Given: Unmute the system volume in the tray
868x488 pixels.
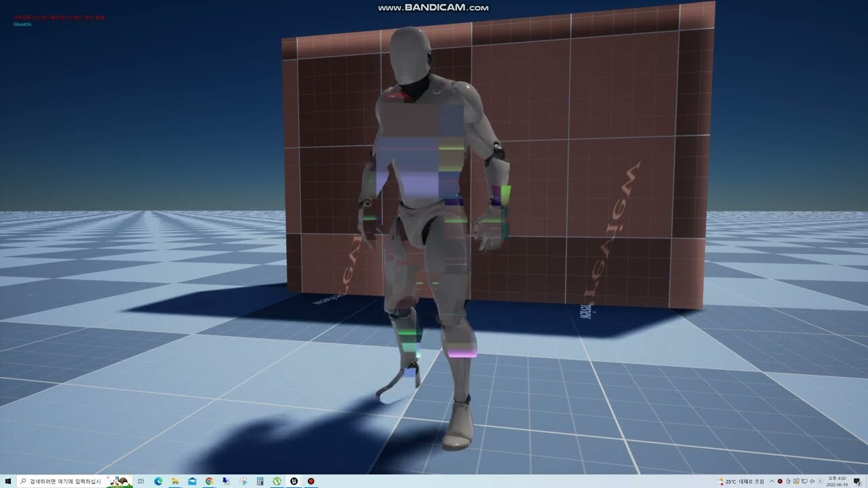Looking at the screenshot, I should [812, 481].
